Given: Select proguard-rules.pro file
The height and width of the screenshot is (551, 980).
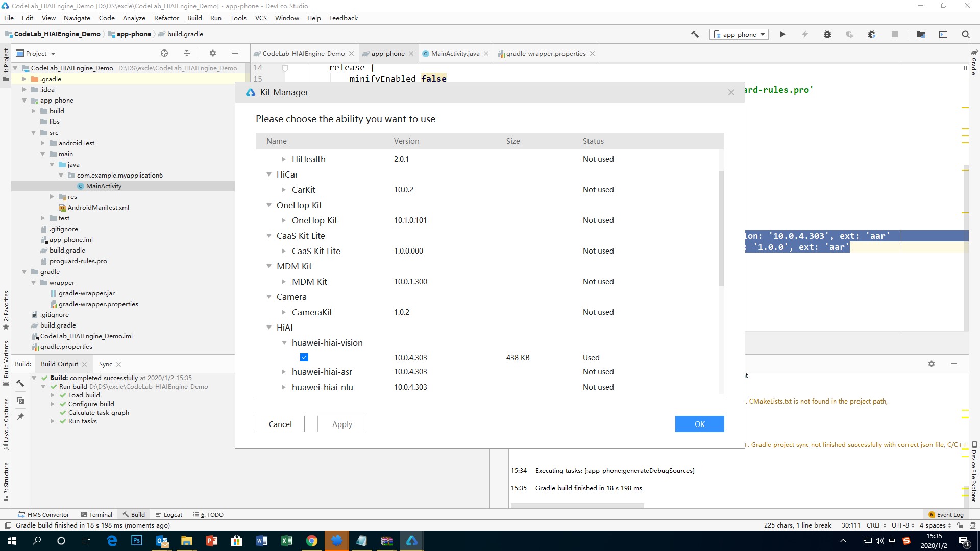Looking at the screenshot, I should 78,261.
